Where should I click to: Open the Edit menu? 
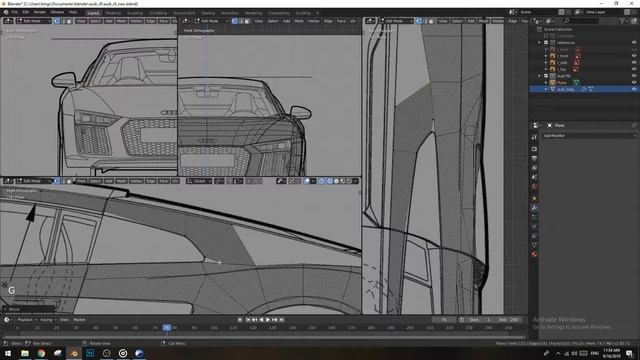click(x=26, y=12)
